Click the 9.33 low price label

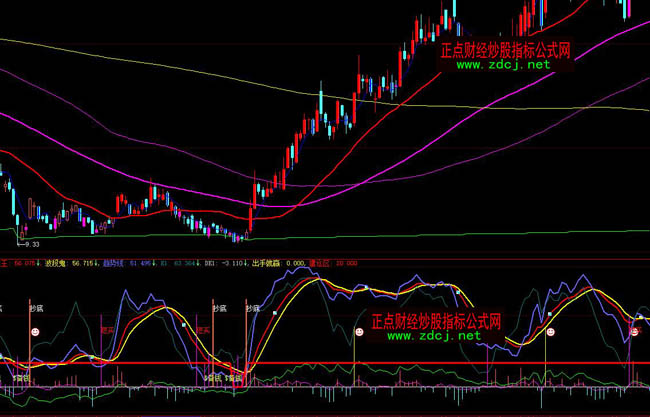(33, 244)
